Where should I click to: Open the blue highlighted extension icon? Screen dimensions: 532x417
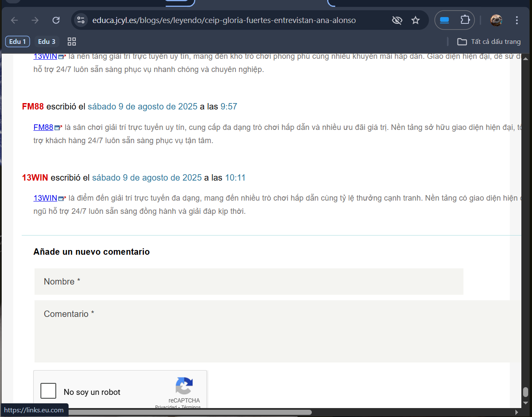pyautogui.click(x=445, y=20)
